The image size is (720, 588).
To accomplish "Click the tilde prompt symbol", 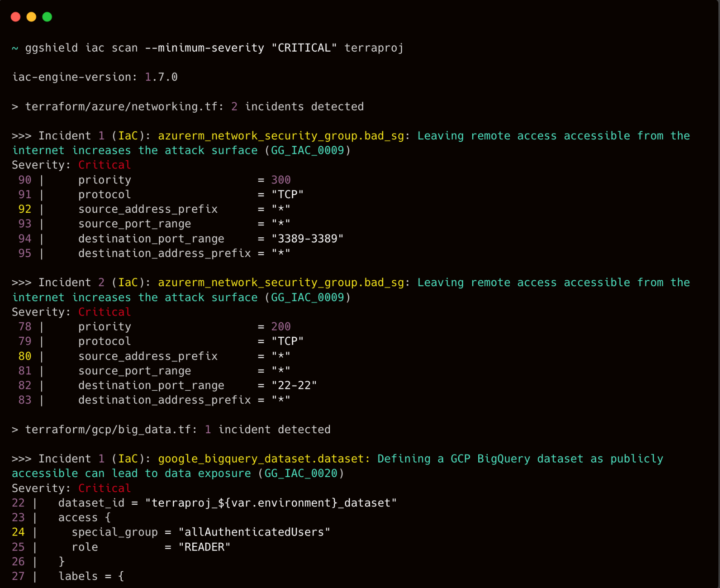I will (x=15, y=48).
